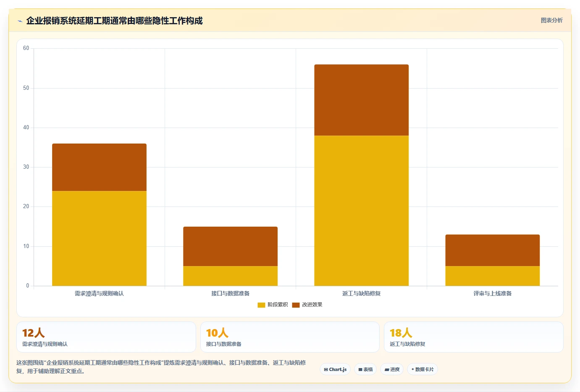Click x-axis label 接口与数据准备

tap(230, 293)
